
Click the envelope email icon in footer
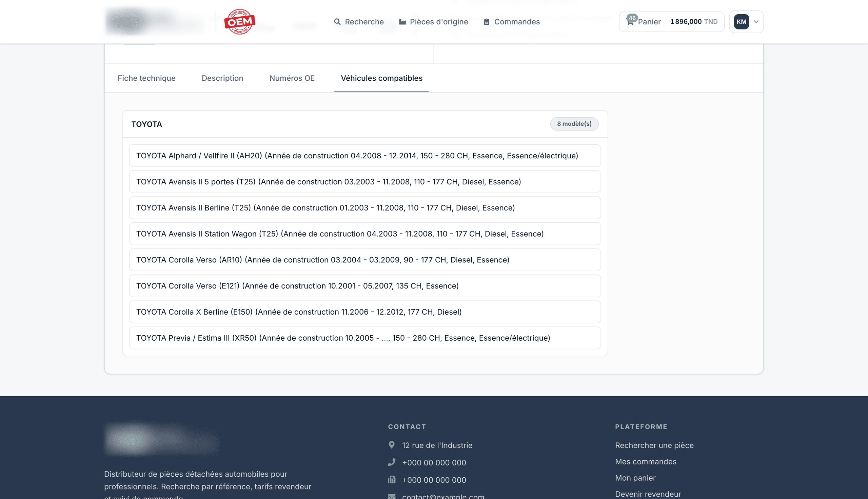pyautogui.click(x=392, y=496)
